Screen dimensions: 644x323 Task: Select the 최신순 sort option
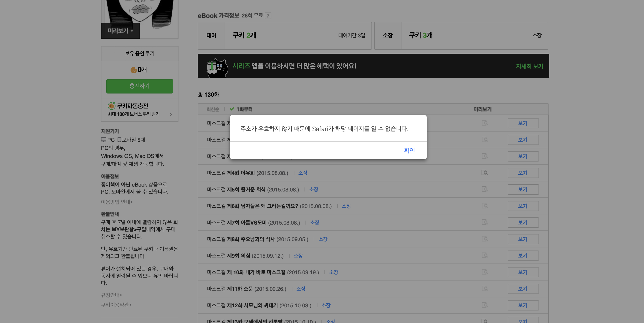point(213,109)
